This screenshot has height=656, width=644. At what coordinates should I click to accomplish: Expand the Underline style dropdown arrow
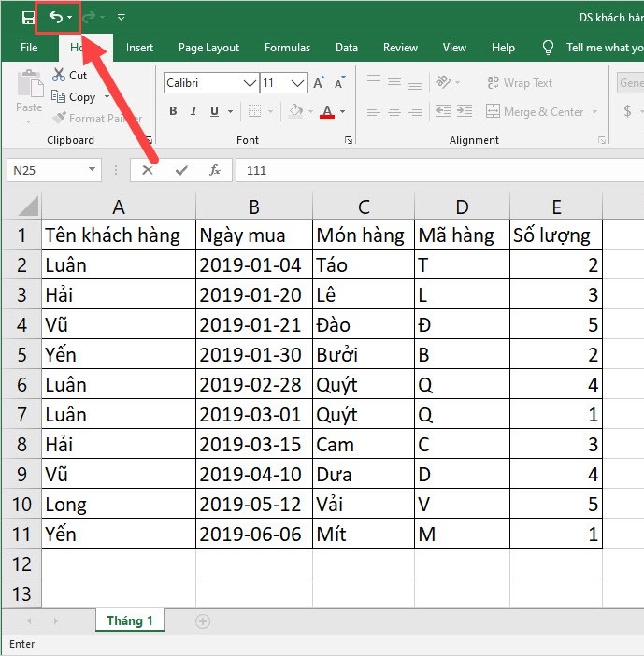[230, 112]
